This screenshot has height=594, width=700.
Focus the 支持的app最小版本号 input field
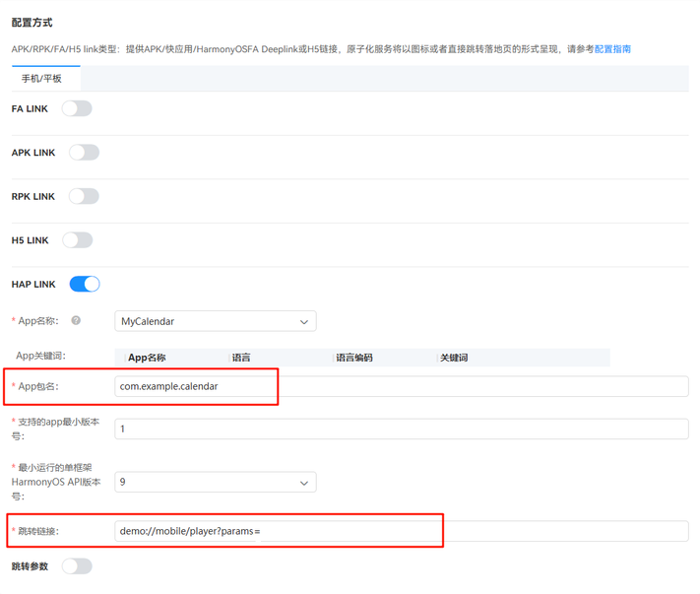click(x=401, y=429)
